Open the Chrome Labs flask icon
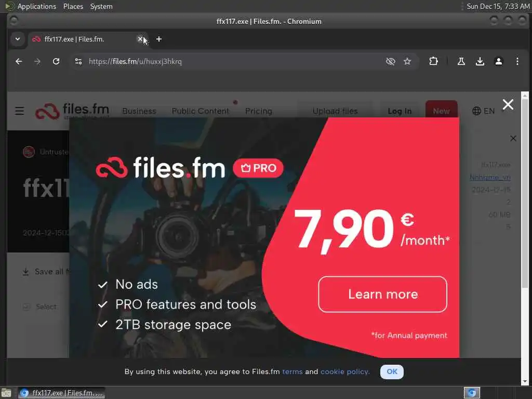 (x=461, y=61)
